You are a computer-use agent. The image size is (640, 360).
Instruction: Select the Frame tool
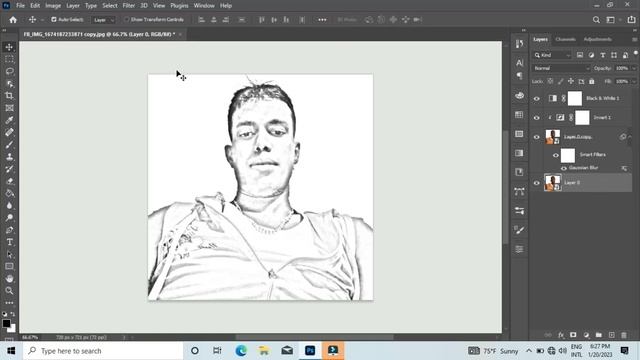[9, 108]
